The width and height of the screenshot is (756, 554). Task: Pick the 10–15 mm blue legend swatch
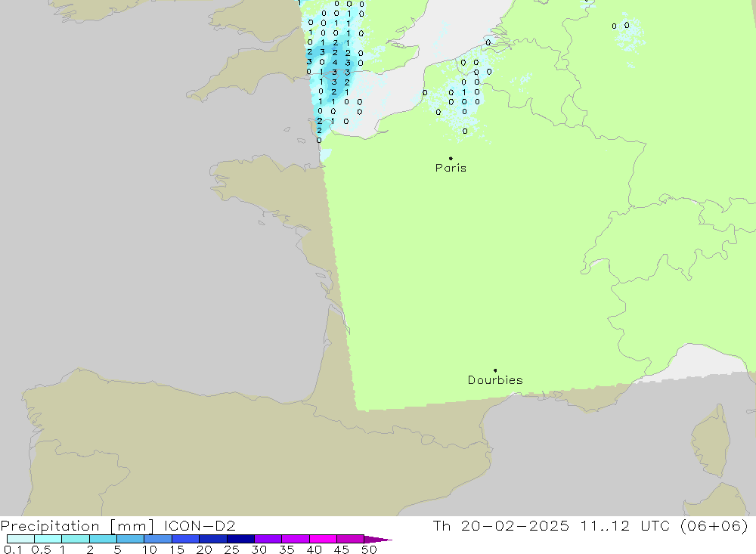158,539
